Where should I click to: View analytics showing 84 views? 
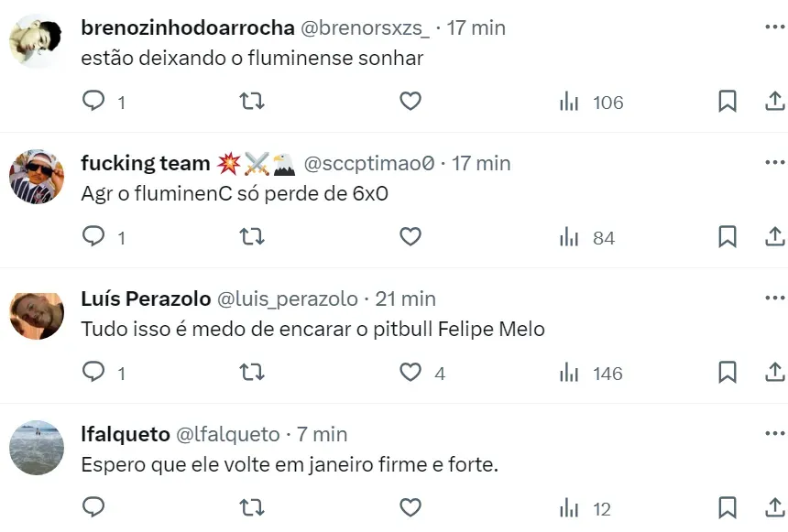click(591, 237)
